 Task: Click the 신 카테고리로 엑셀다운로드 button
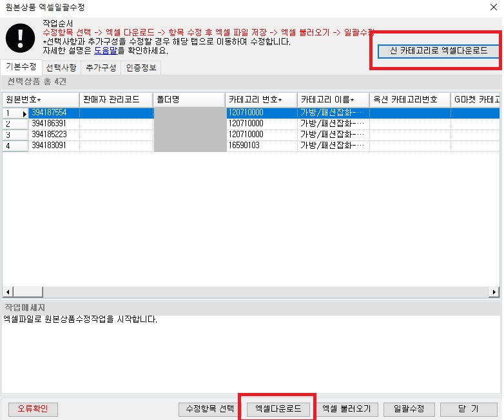coord(438,51)
